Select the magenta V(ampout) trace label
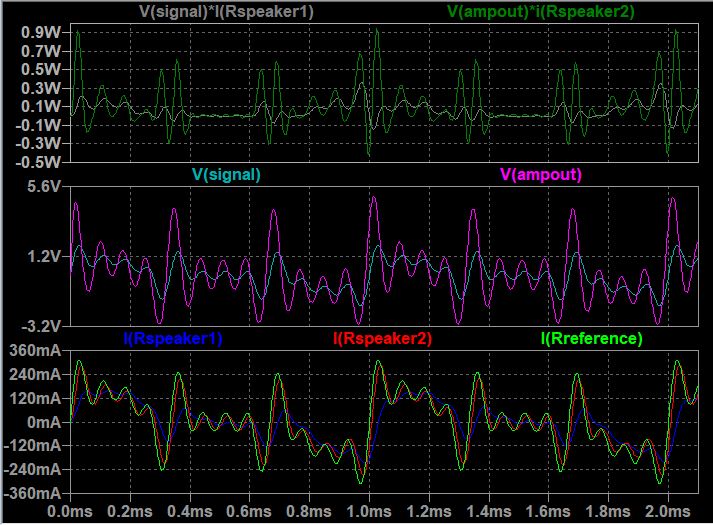This screenshot has height=525, width=713. point(541,175)
